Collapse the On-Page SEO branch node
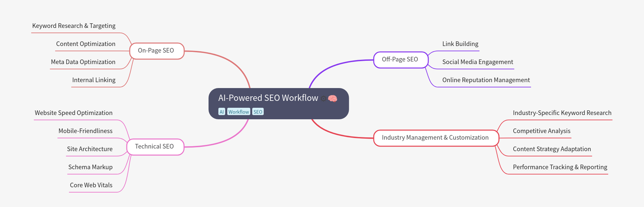The width and height of the screenshot is (644, 207). [157, 51]
